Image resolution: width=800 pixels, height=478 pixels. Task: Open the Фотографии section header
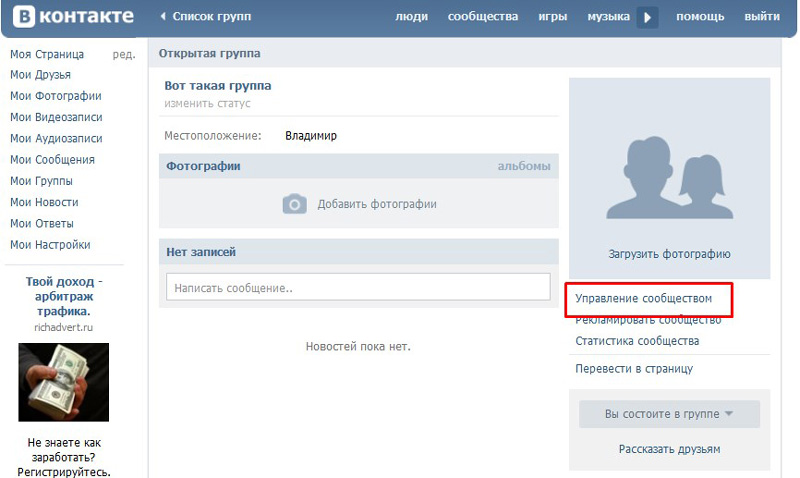click(x=203, y=166)
